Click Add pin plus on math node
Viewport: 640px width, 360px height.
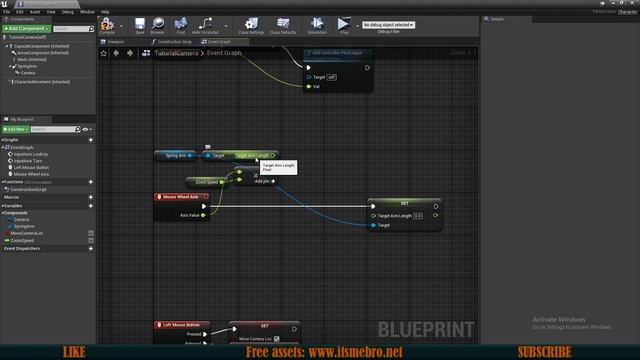[273, 181]
